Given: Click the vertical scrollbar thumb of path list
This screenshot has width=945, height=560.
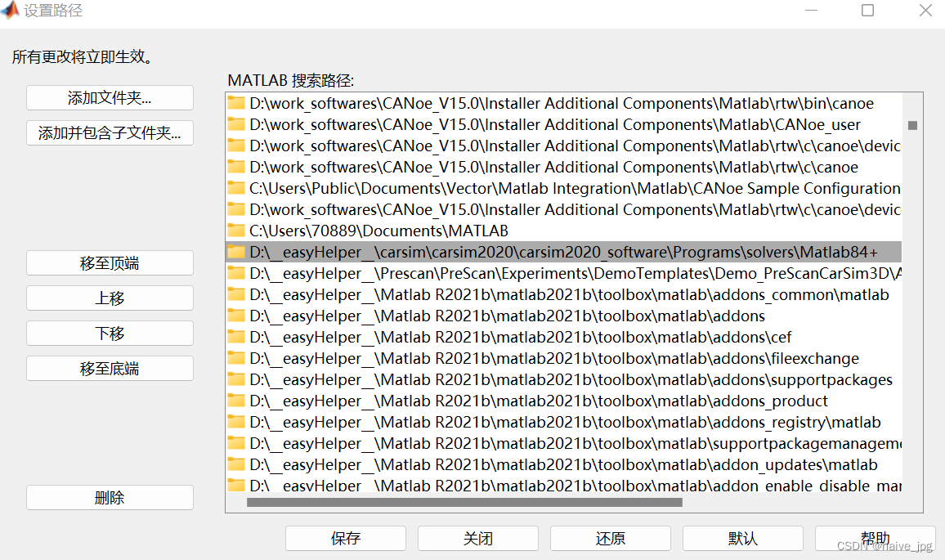Looking at the screenshot, I should pos(912,125).
